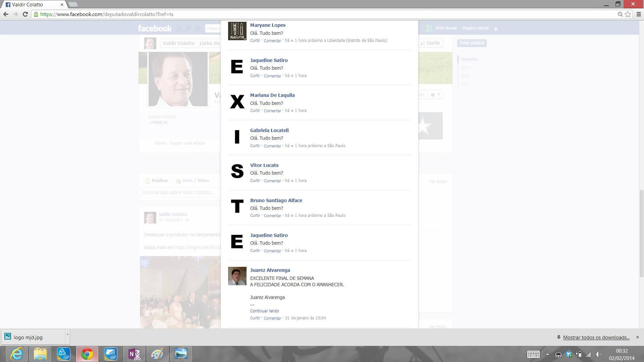Click the Sobre link under page info
Image resolution: width=644 pixels, height=362 pixels.
click(x=160, y=143)
